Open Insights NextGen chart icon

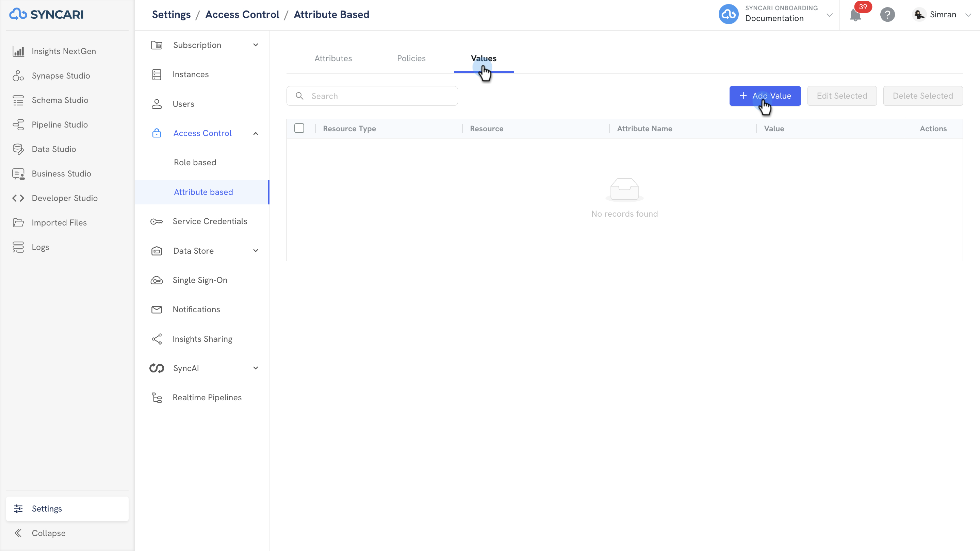click(x=18, y=51)
